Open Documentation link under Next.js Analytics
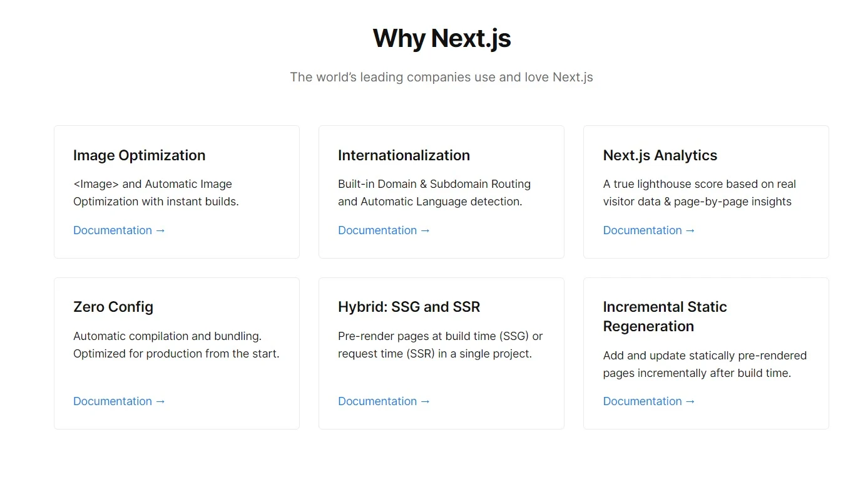The width and height of the screenshot is (868, 489). tap(649, 230)
